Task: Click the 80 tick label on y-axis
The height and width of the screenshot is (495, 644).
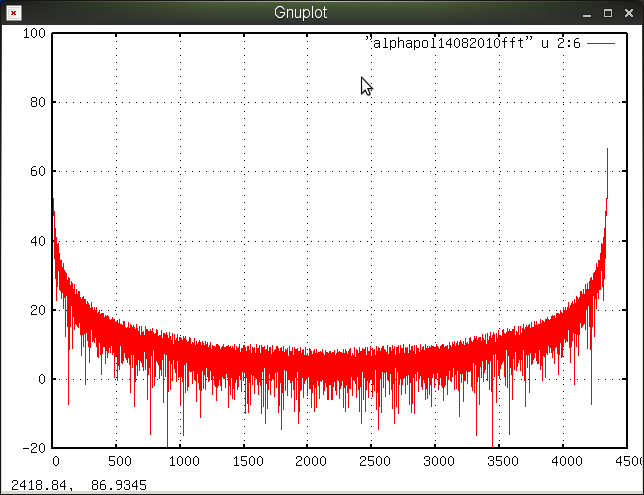Action: [x=39, y=102]
